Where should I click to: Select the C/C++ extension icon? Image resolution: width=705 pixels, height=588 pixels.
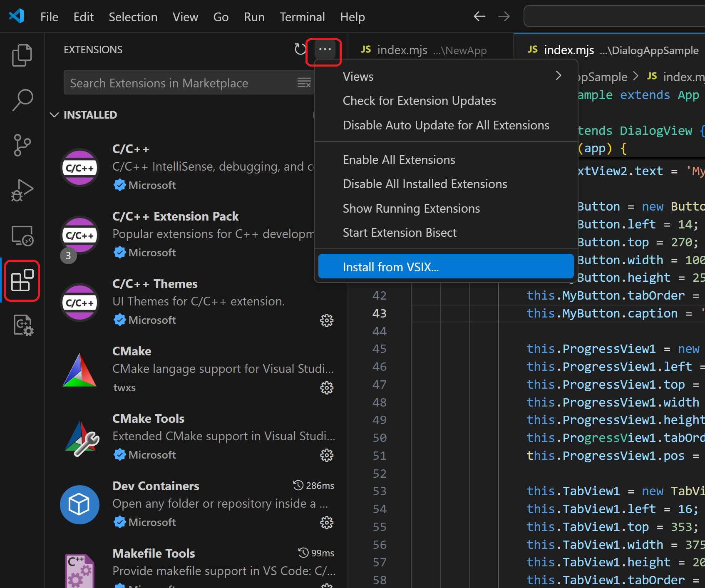click(x=79, y=168)
